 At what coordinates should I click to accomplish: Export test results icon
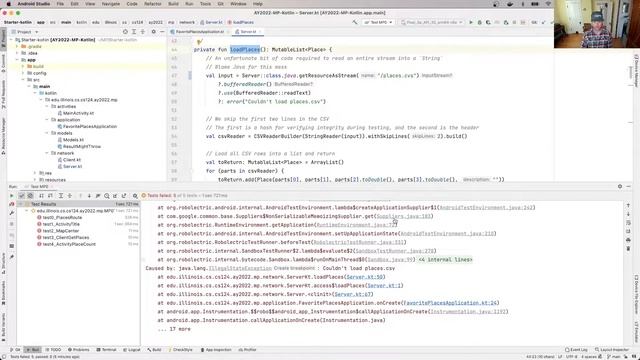click(x=124, y=196)
